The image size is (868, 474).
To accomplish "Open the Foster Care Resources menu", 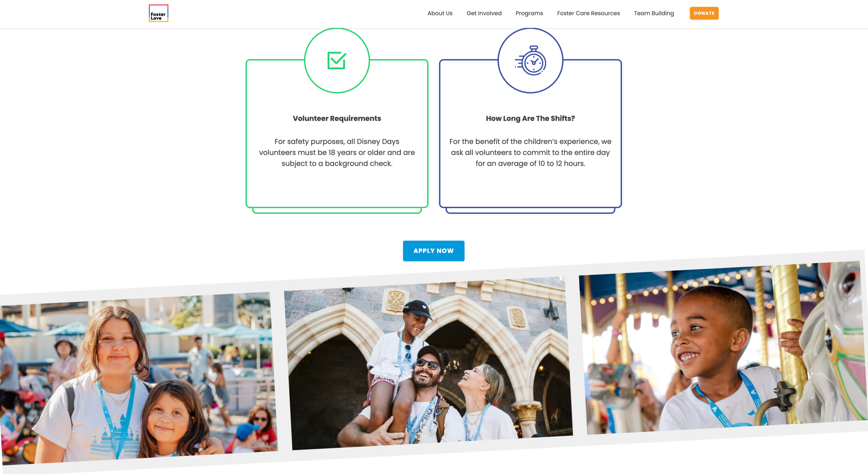I will tap(588, 13).
